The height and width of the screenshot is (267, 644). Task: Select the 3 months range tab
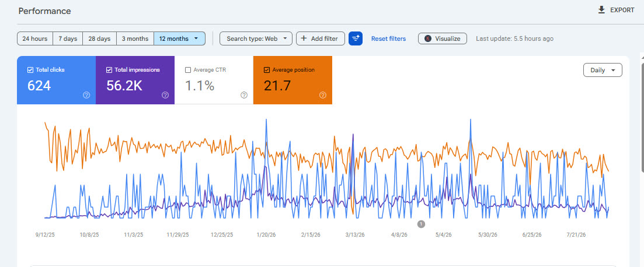tap(135, 38)
